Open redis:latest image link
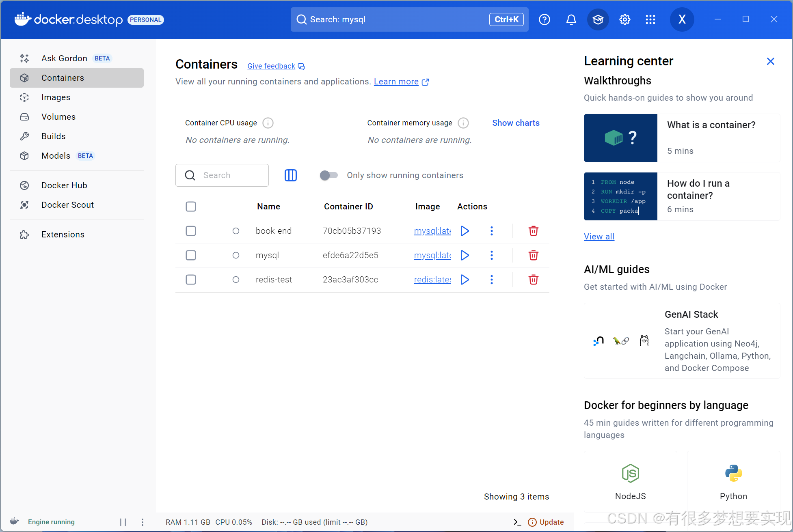Image resolution: width=793 pixels, height=532 pixels. 432,280
